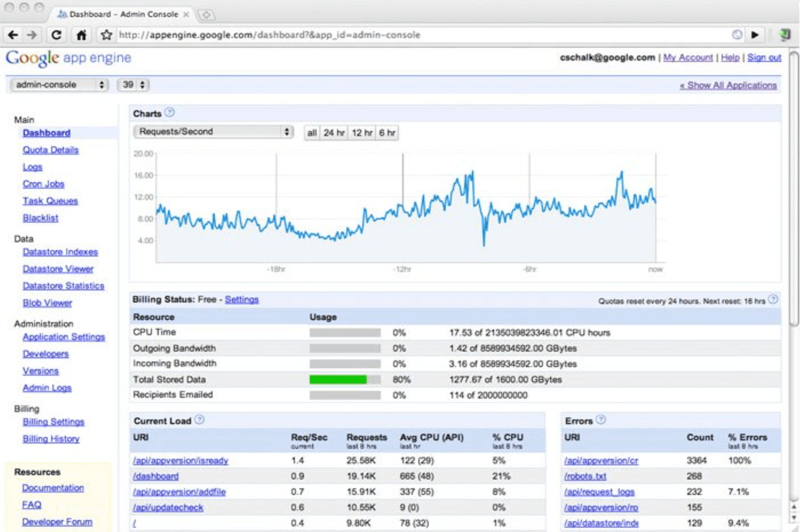Open Datastore Indexes page

pyautogui.click(x=60, y=252)
